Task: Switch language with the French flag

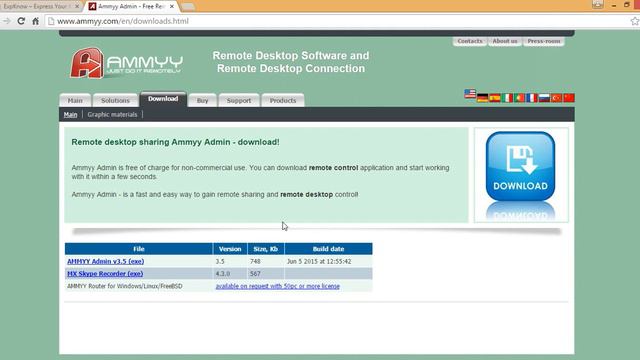Action: (532, 98)
